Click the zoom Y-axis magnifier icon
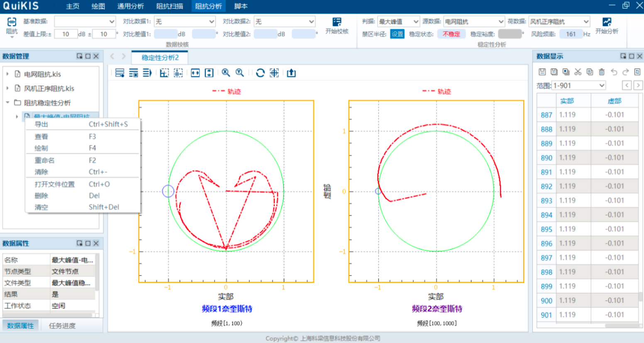Viewport: 644px width, 343px height. click(240, 73)
